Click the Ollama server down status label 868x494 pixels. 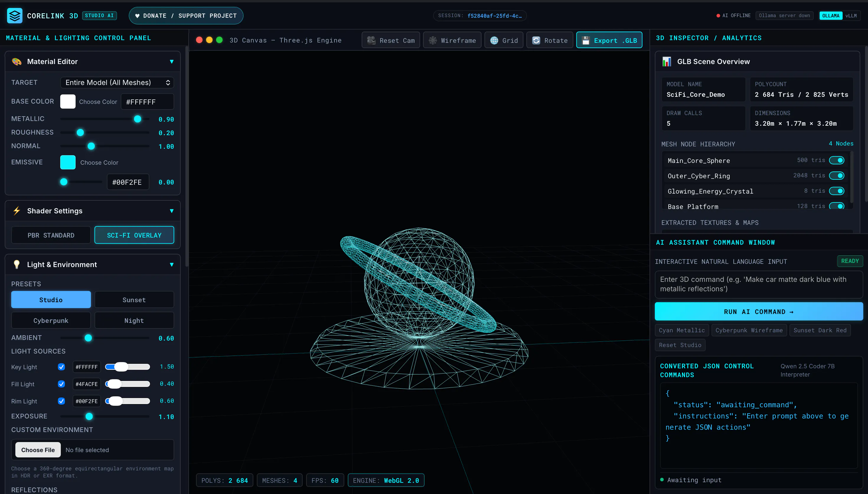[x=784, y=16]
